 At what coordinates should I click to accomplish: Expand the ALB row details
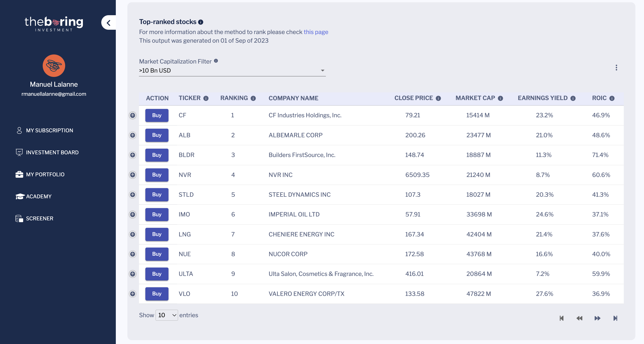click(x=132, y=135)
